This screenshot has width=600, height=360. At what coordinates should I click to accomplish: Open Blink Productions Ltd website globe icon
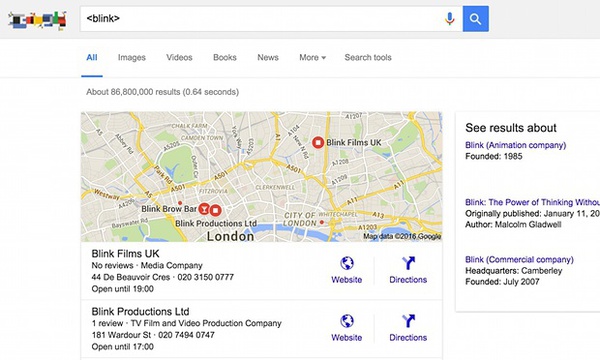tap(347, 321)
